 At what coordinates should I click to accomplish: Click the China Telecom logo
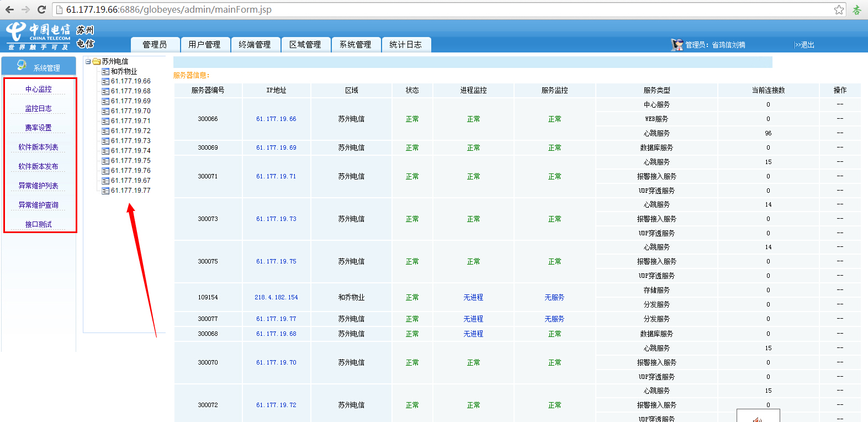pos(39,35)
